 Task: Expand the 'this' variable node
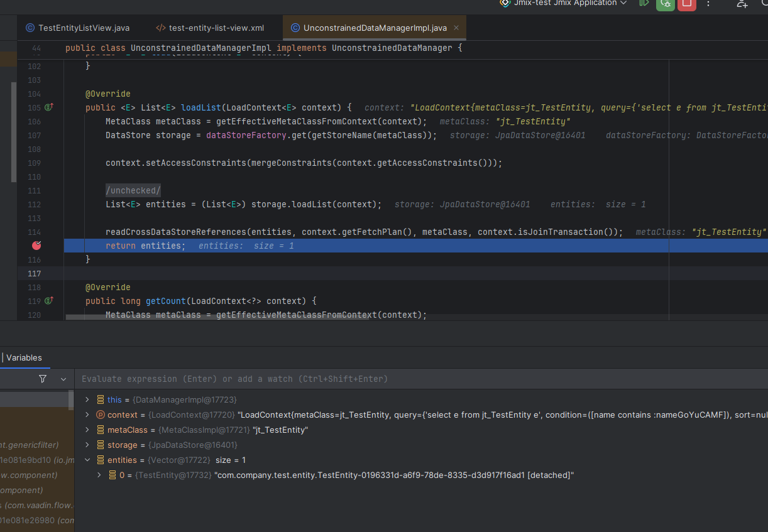[x=87, y=399]
